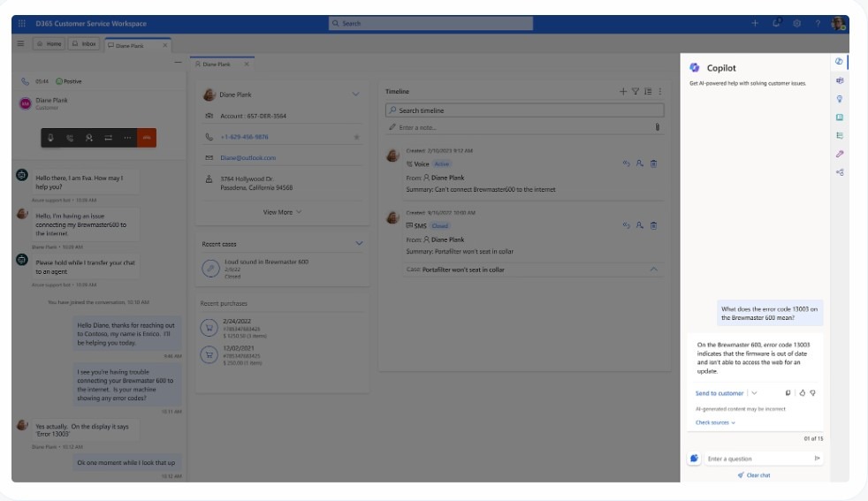This screenshot has width=868, height=501.
Task: Click the link icon on Voice record
Action: point(626,163)
